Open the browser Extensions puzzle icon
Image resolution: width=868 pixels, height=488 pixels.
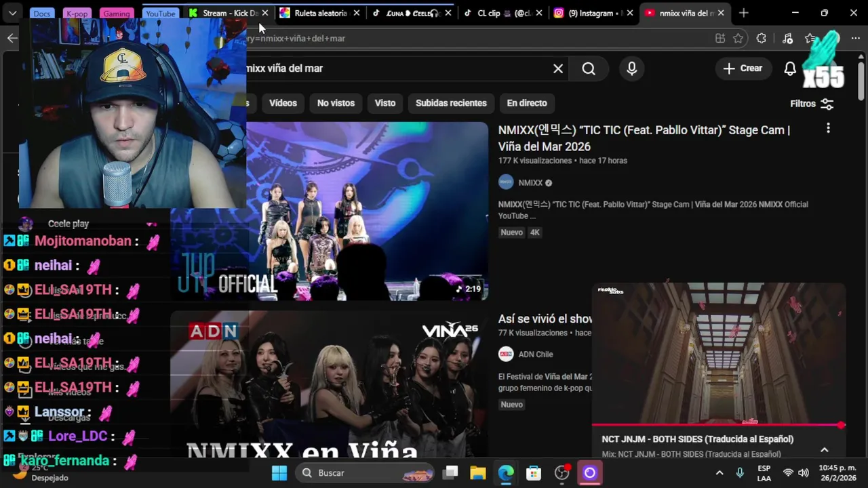click(x=762, y=39)
